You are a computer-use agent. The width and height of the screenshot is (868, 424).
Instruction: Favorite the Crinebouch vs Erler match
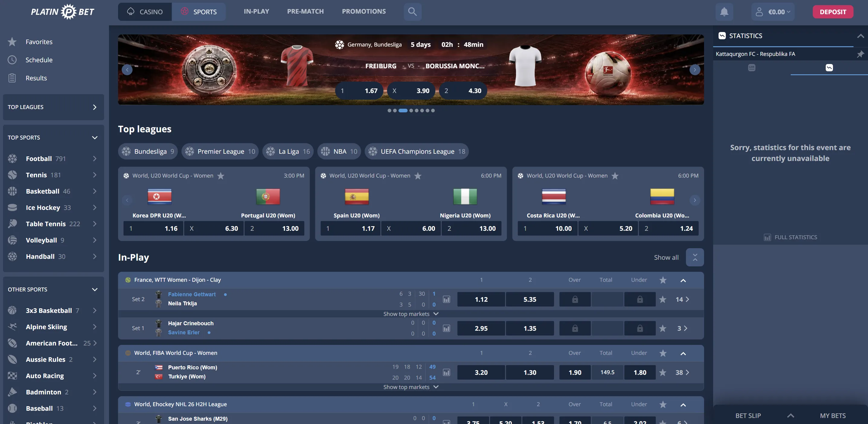662,328
